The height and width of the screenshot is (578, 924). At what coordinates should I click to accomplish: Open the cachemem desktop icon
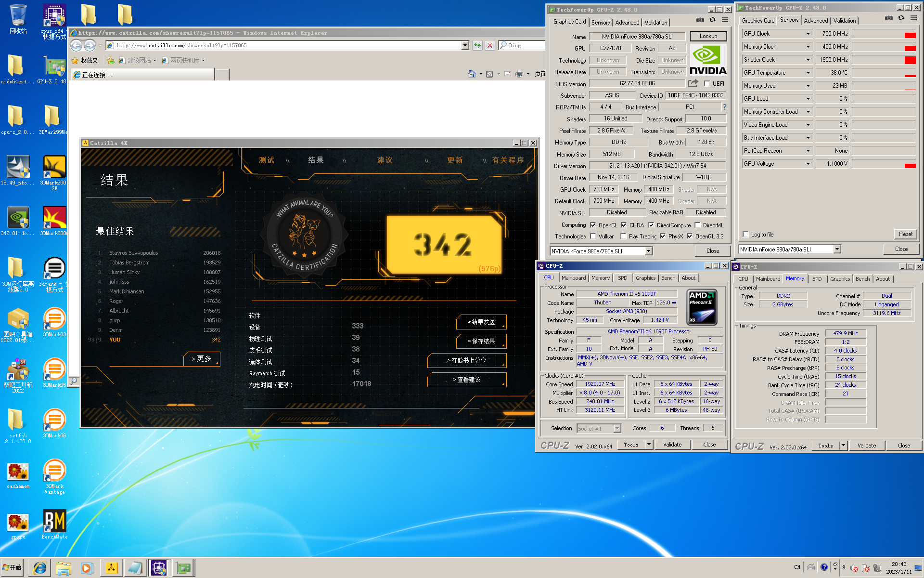pyautogui.click(x=18, y=476)
